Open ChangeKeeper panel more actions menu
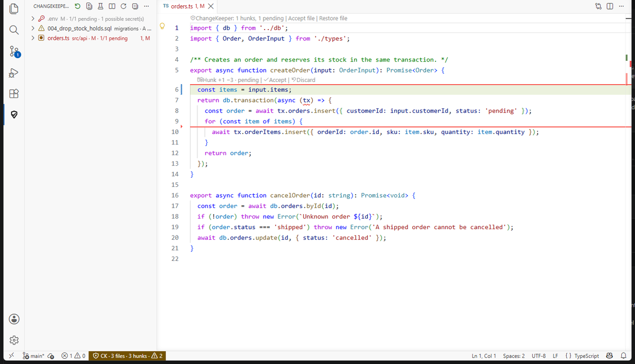Viewport: 635px width, 364px height. coord(146,6)
